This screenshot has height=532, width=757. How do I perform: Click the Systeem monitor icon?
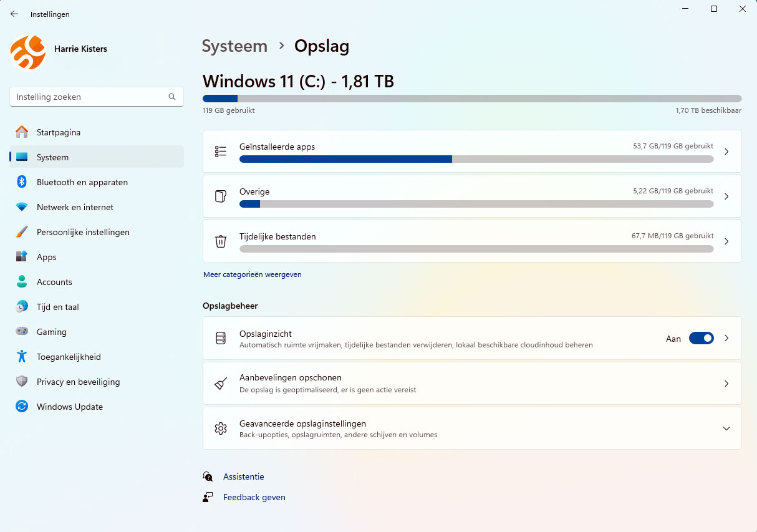click(22, 157)
